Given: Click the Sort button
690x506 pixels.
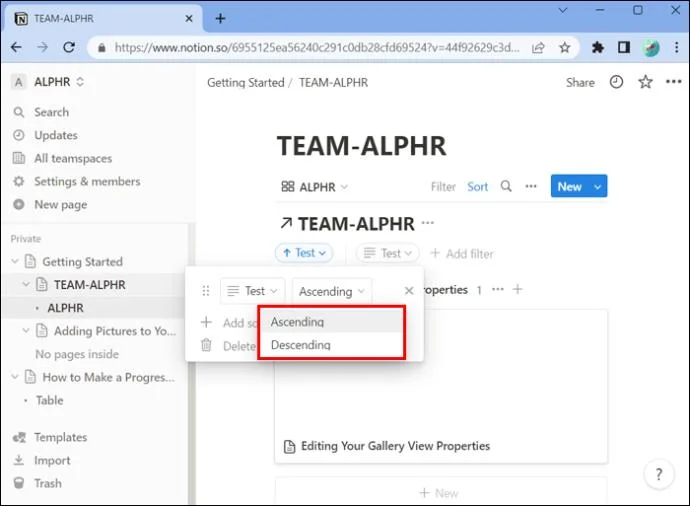Looking at the screenshot, I should [x=477, y=187].
